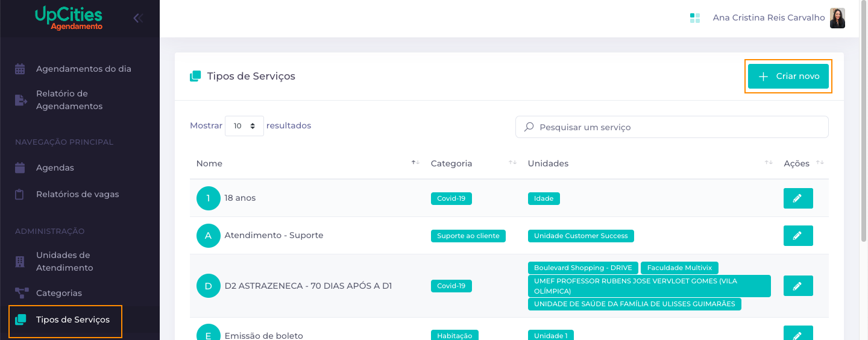Click the Categoria column header
The image size is (868, 340).
tap(451, 163)
